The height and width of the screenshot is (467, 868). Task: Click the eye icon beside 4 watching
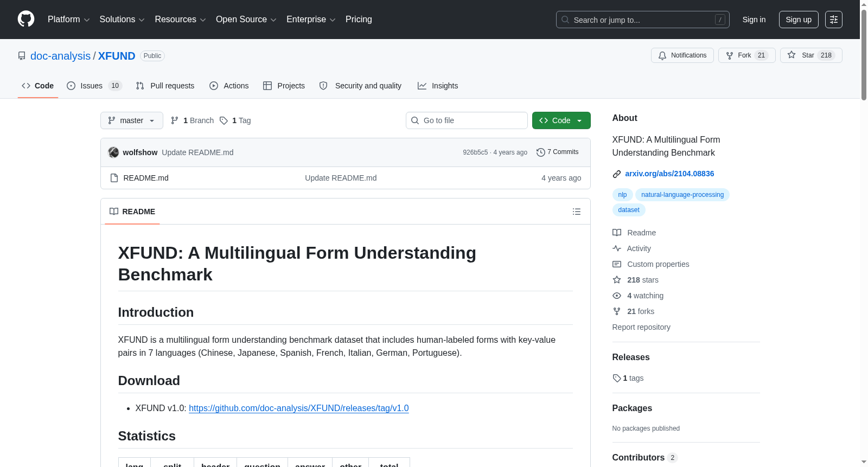pyautogui.click(x=617, y=296)
